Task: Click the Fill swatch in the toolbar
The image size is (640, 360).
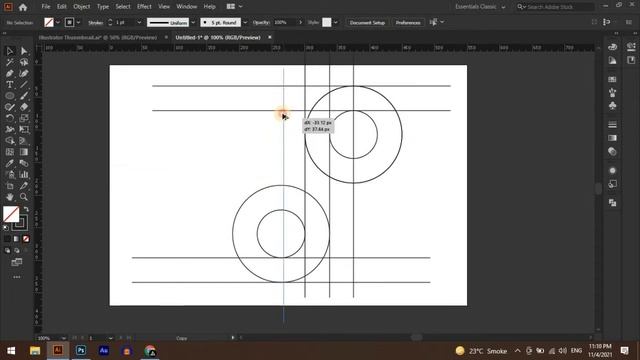Action: (11, 214)
